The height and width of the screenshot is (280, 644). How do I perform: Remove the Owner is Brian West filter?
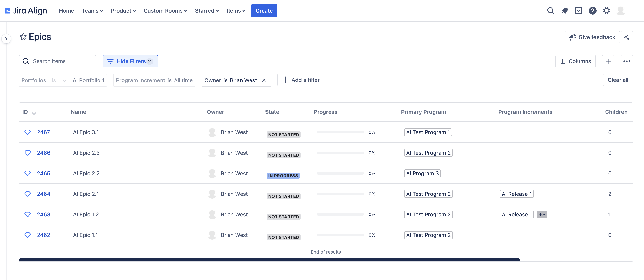point(264,80)
